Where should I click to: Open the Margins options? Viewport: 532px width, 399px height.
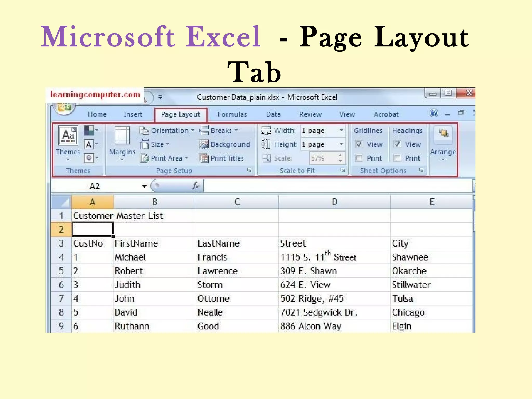122,143
